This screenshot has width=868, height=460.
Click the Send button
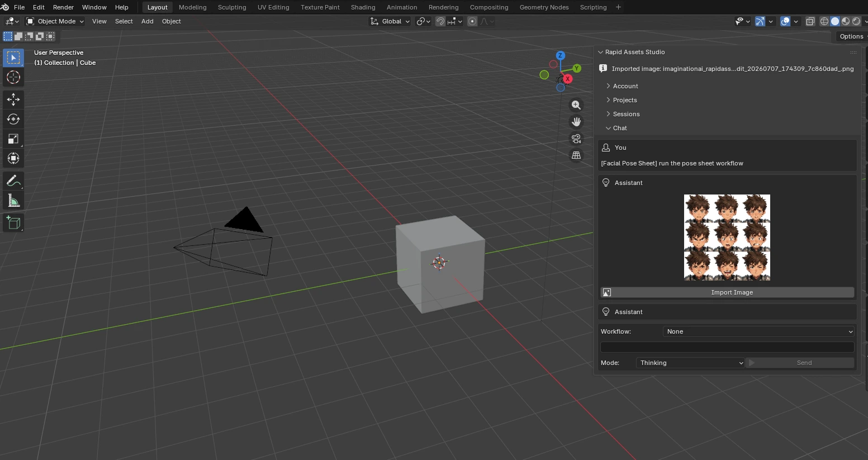tap(800, 363)
